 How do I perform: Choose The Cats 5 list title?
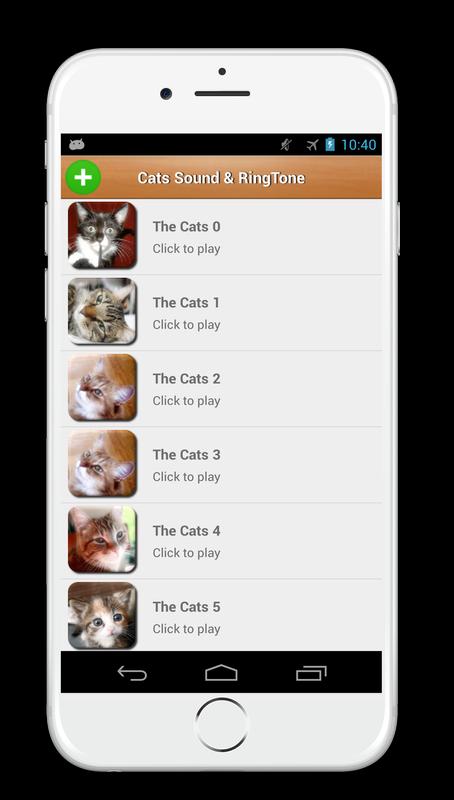click(x=186, y=607)
